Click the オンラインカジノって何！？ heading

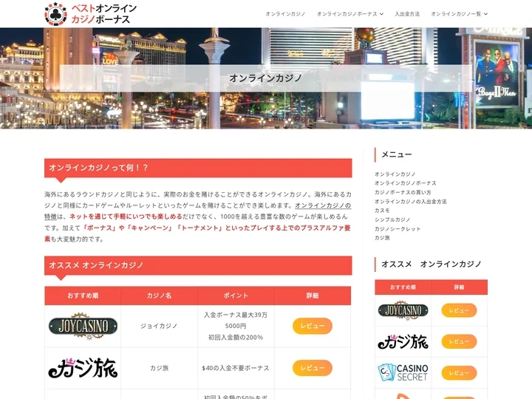pyautogui.click(x=198, y=168)
